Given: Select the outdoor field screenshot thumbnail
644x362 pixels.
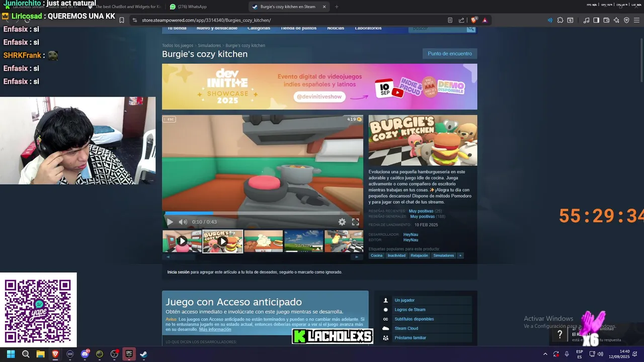Looking at the screenshot, I should tap(304, 241).
